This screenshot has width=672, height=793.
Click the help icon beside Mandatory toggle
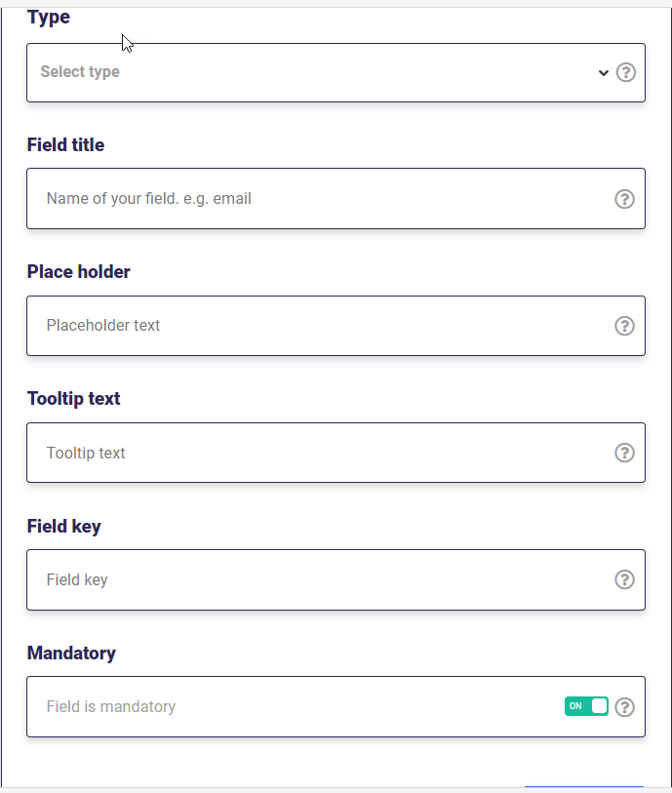point(624,707)
